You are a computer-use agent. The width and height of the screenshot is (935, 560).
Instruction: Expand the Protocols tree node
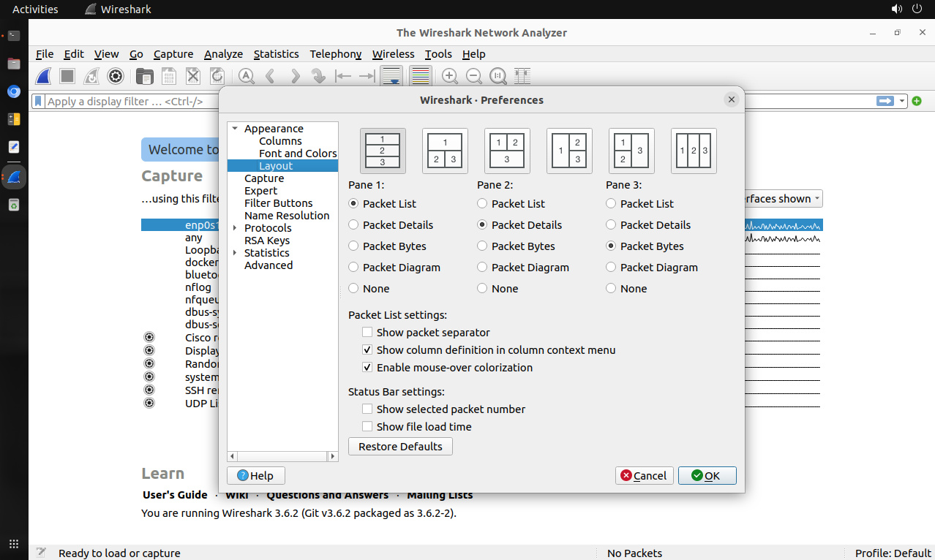[235, 228]
